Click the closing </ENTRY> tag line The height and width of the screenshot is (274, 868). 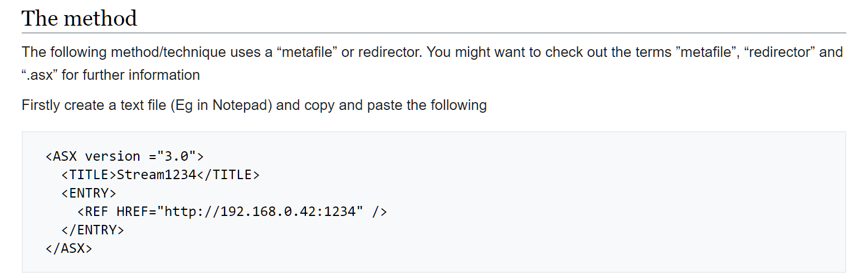[x=93, y=230]
